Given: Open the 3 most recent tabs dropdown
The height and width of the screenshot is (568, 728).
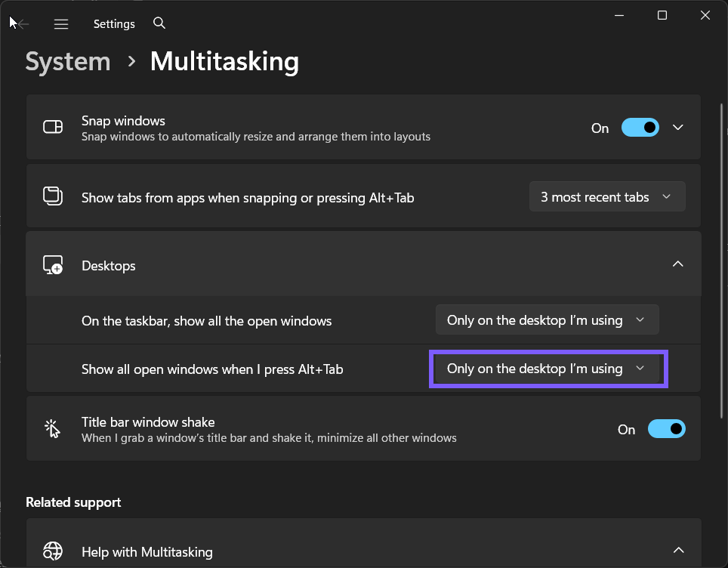Looking at the screenshot, I should (607, 196).
